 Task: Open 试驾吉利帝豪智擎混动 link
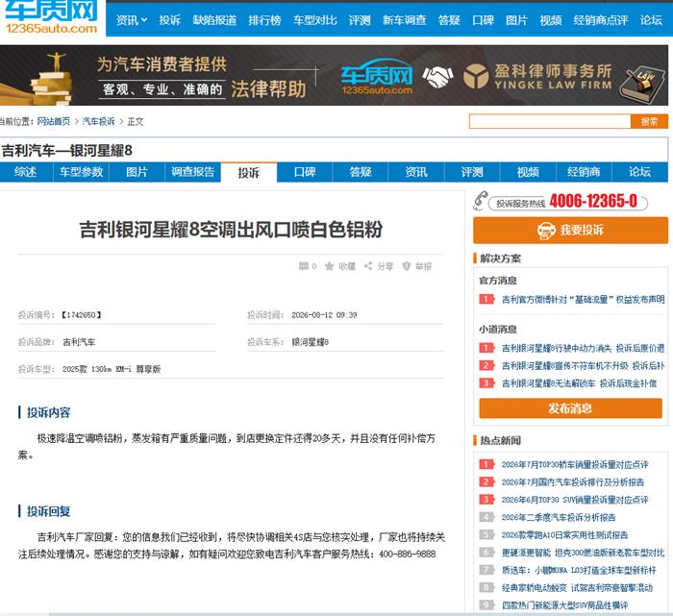[577, 587]
